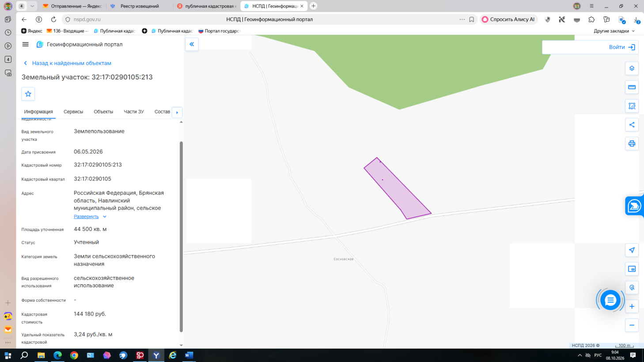644x362 pixels.
Task: Open the Windows Start menu
Action: [8, 355]
